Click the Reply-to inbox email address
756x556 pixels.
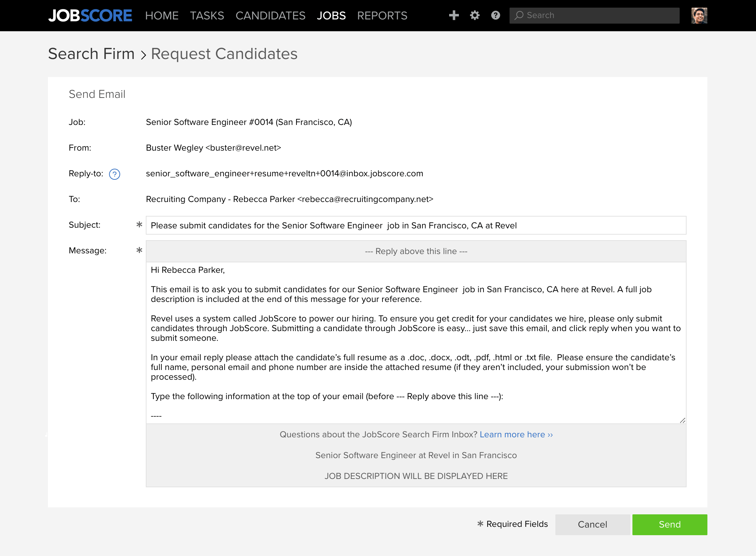pos(284,174)
